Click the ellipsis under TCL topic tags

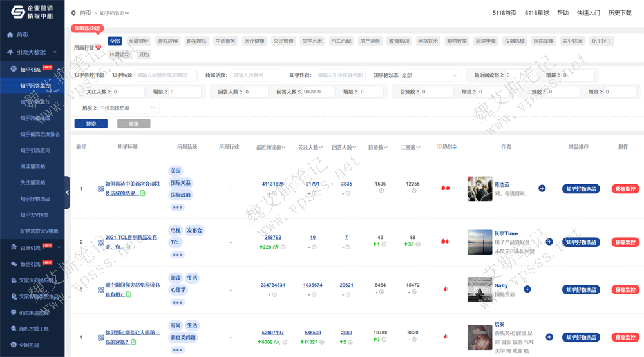177,255
